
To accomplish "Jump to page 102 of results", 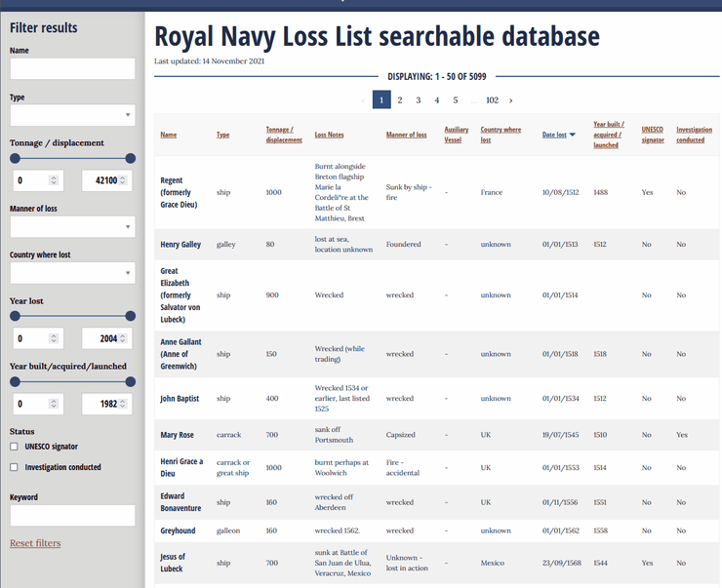I will tap(492, 100).
